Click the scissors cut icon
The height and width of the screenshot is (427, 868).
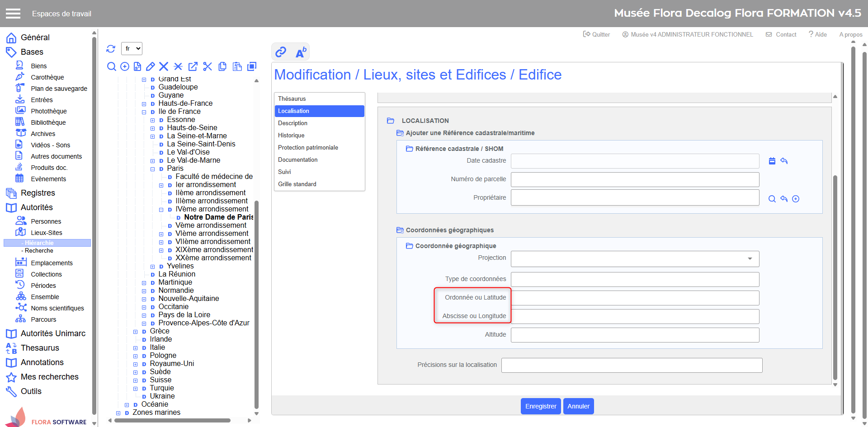(x=208, y=67)
